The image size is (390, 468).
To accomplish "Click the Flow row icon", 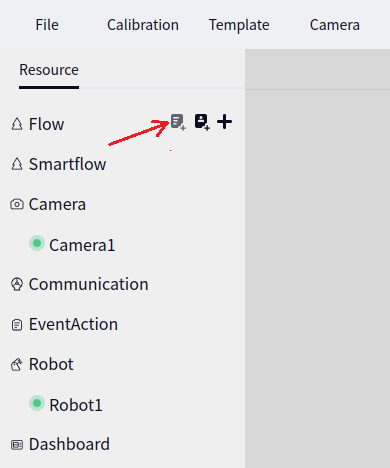I will coord(17,124).
